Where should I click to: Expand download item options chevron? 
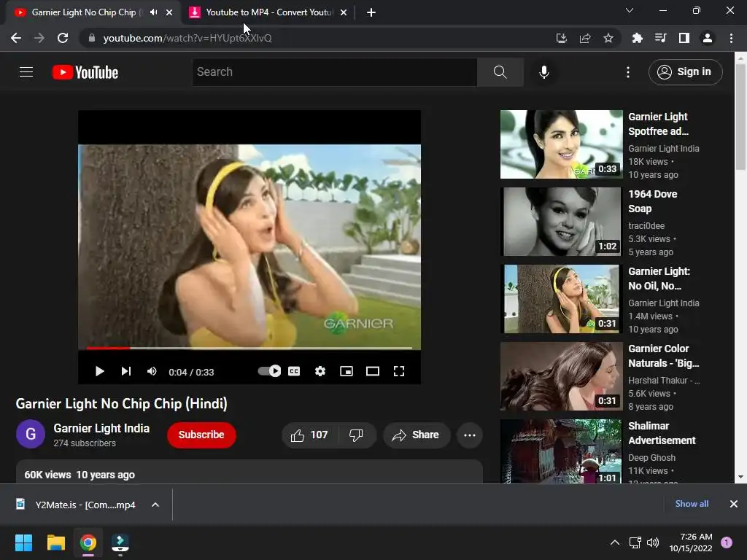pyautogui.click(x=155, y=505)
